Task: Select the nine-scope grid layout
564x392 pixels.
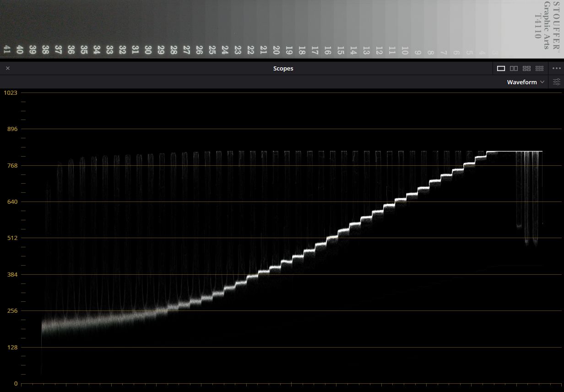Action: point(539,68)
